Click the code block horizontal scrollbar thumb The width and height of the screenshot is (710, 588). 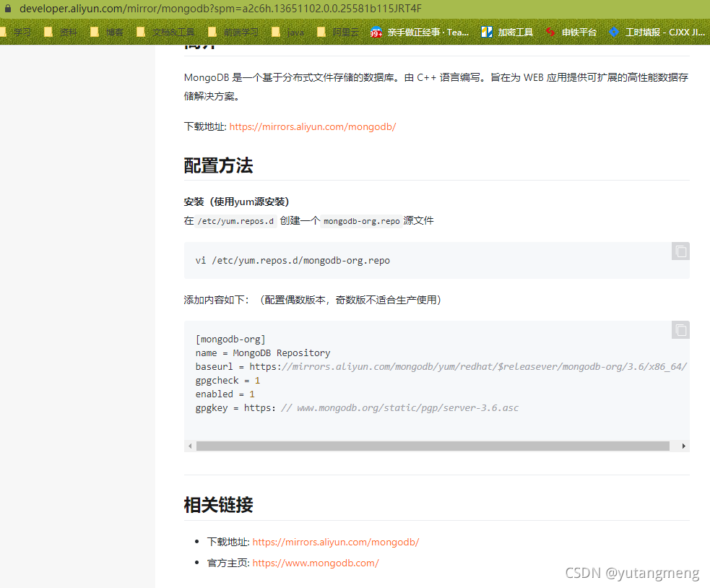click(433, 446)
